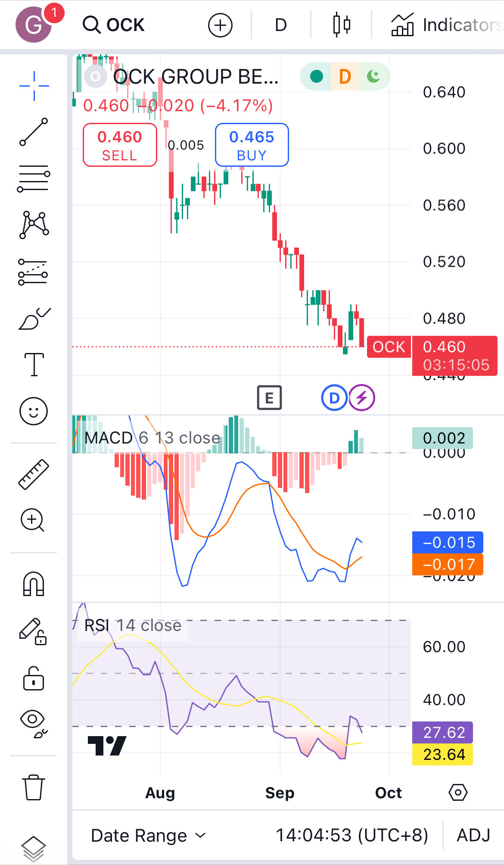504x865 pixels.
Task: Open the object tree layers icon
Action: click(33, 849)
